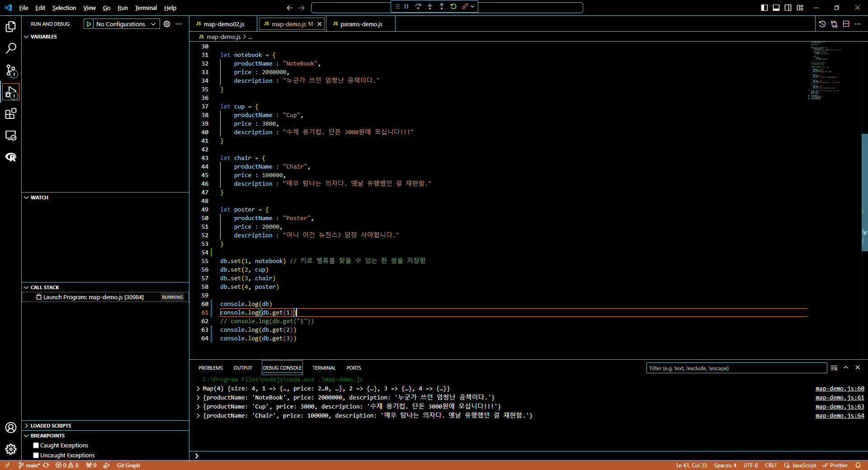Open the File menu
The height and width of the screenshot is (470, 868).
pyautogui.click(x=24, y=8)
